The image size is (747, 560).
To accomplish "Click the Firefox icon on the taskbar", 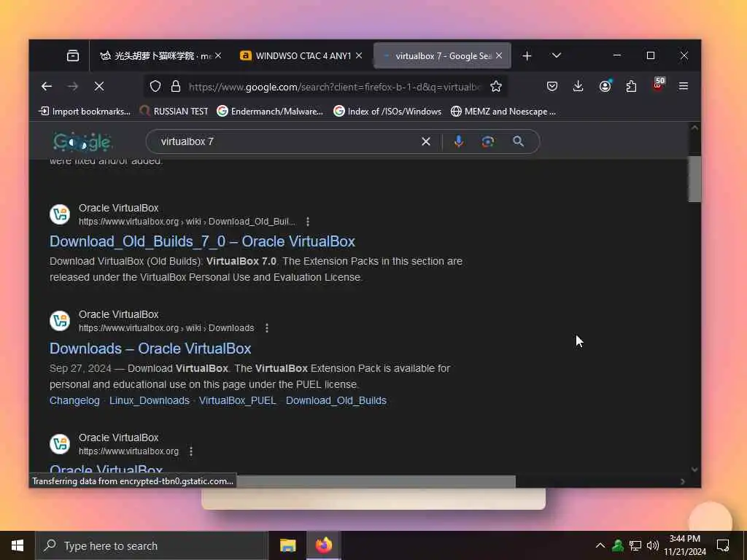I will 323,545.
